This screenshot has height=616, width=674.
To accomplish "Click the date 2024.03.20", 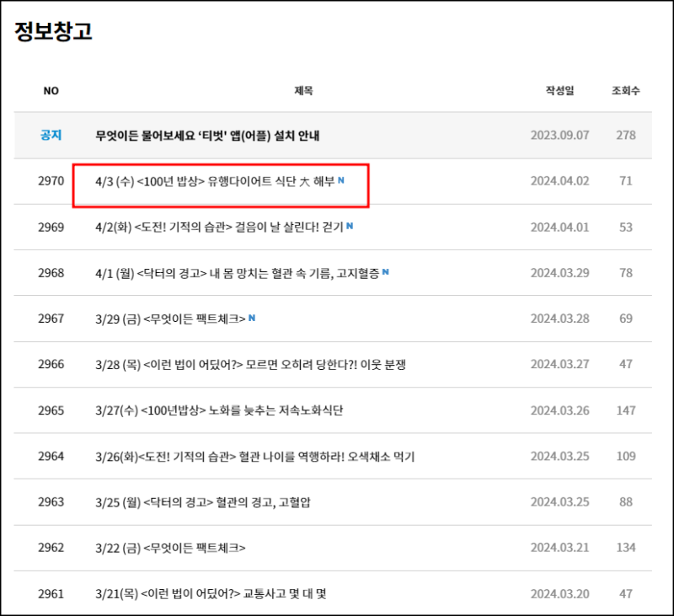I will 559,594.
